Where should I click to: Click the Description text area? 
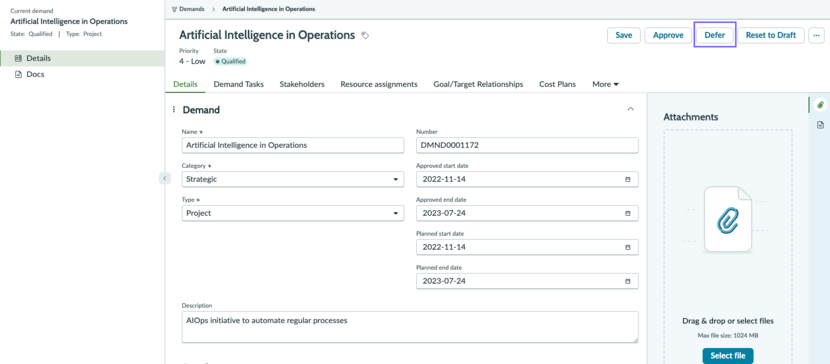[410, 327]
